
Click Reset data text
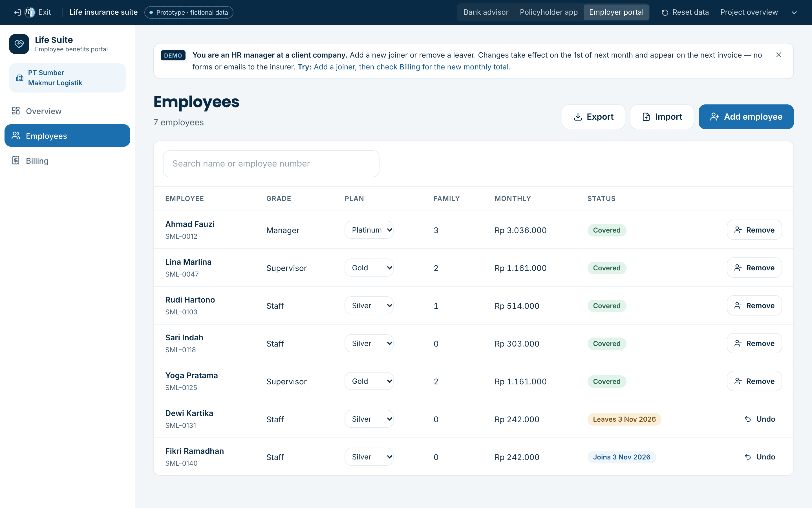point(690,12)
